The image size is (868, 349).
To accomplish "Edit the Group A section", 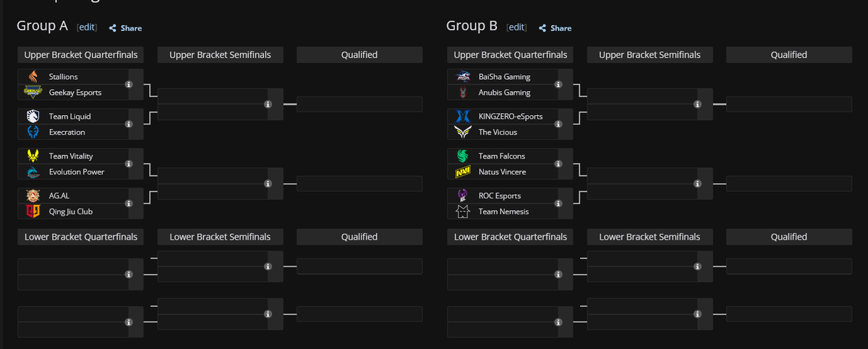I will tap(87, 28).
